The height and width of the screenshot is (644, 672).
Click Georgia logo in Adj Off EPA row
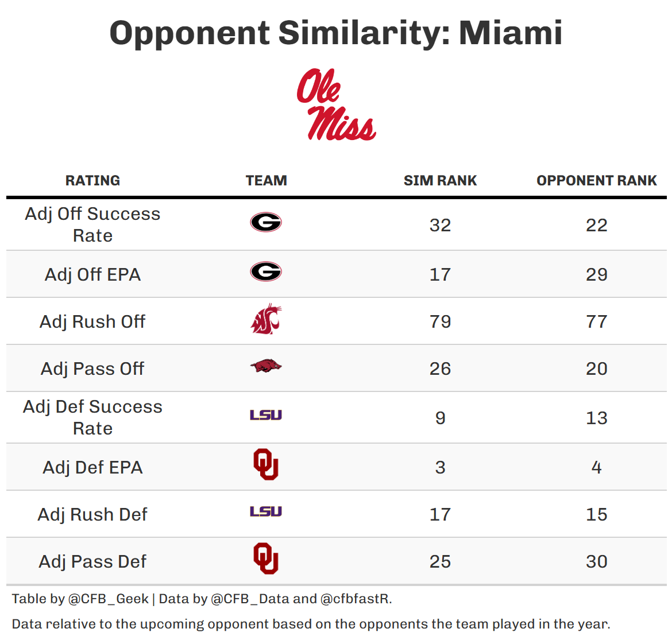point(266,271)
